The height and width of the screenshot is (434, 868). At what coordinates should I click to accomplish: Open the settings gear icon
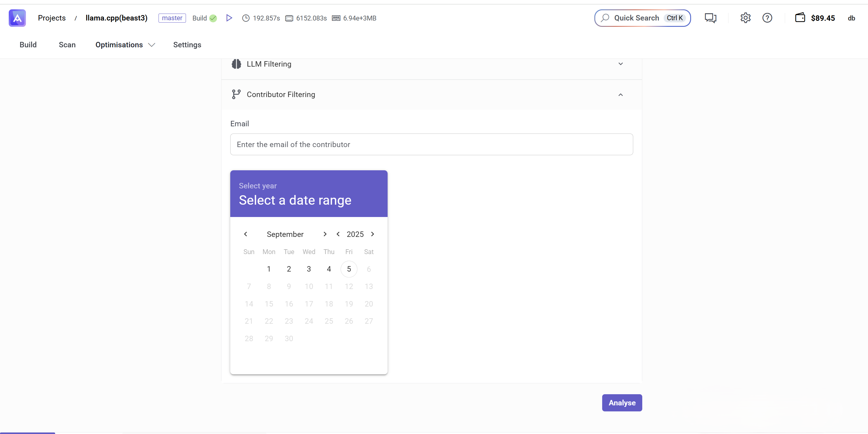coord(745,18)
